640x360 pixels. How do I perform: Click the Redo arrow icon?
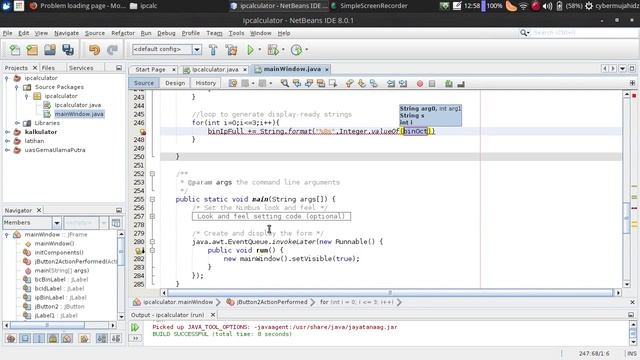tap(112, 50)
